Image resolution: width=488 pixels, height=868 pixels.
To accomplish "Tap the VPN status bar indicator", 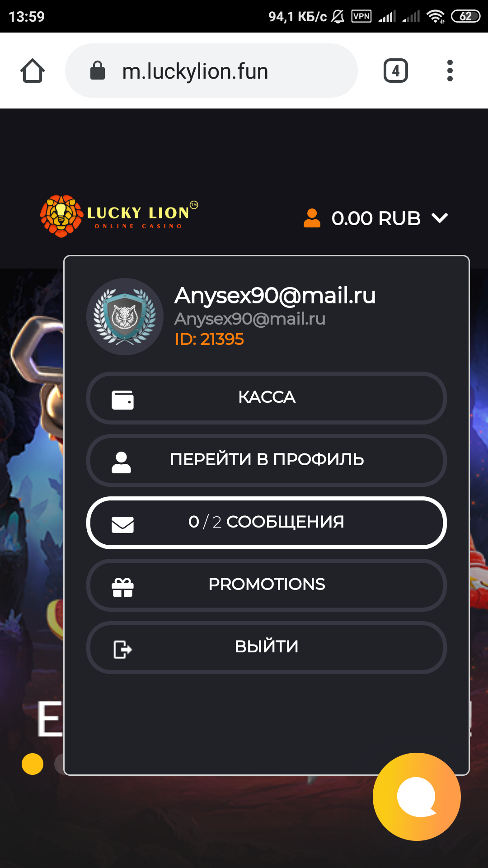I will pos(361,16).
